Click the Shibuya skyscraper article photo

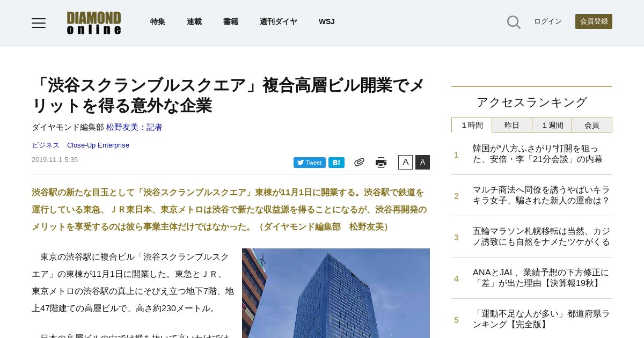(x=336, y=293)
